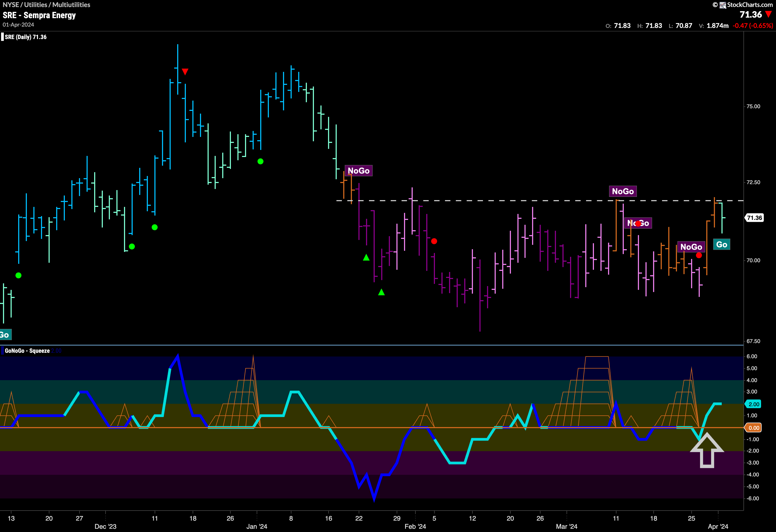
Task: Click the L: 70.87 low value
Action: (x=680, y=26)
